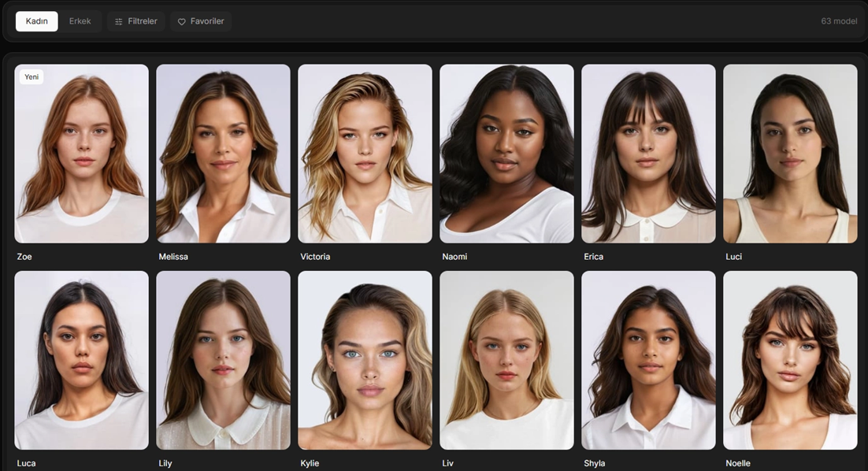Pick the Lily model photo
This screenshot has width=868, height=471.
pyautogui.click(x=223, y=360)
